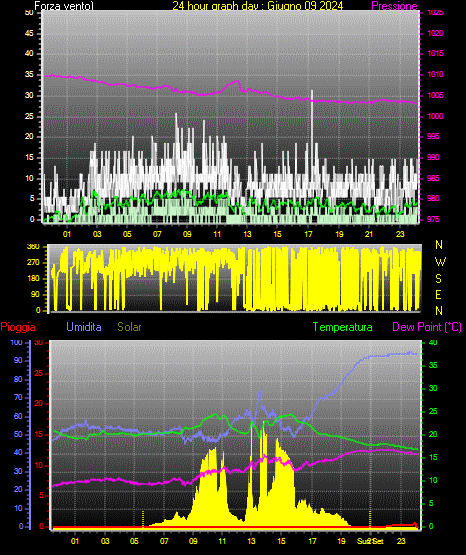466x555 pixels.
Task: Click the 'Forza vento)' wind label
Action: 64,6
